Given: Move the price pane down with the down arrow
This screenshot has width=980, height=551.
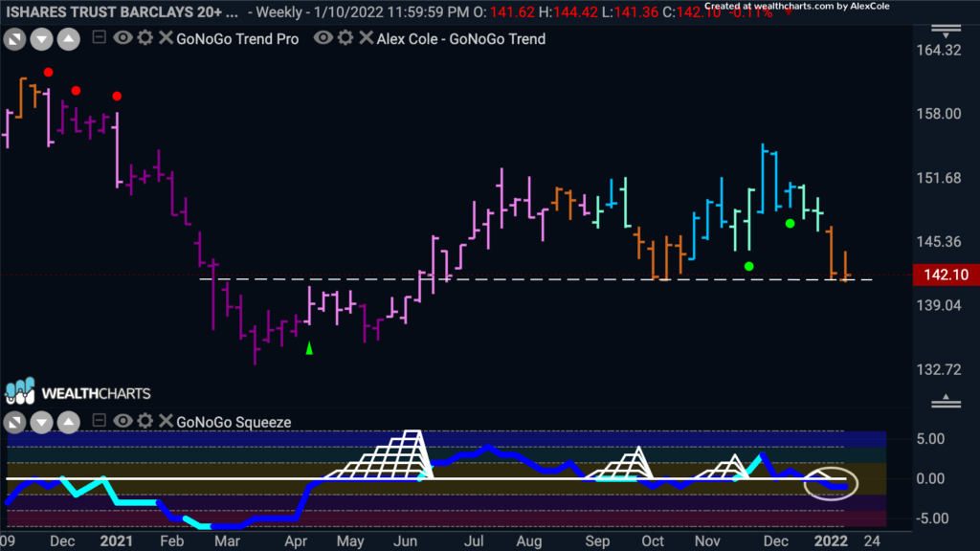Looking at the screenshot, I should [41, 39].
